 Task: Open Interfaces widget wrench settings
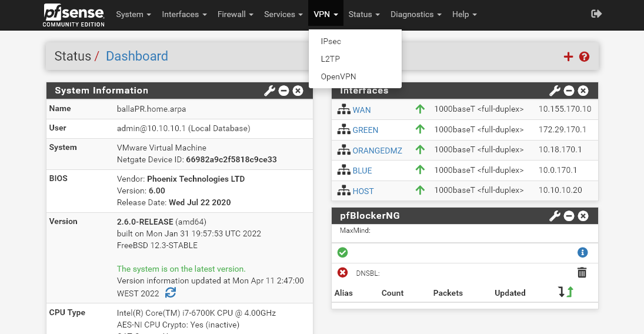pos(555,91)
